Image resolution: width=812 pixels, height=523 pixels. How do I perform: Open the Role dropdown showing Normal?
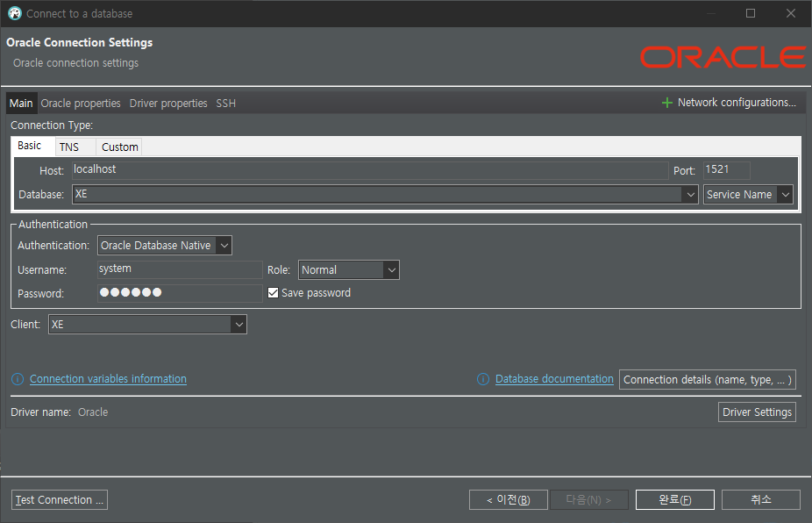tap(348, 269)
